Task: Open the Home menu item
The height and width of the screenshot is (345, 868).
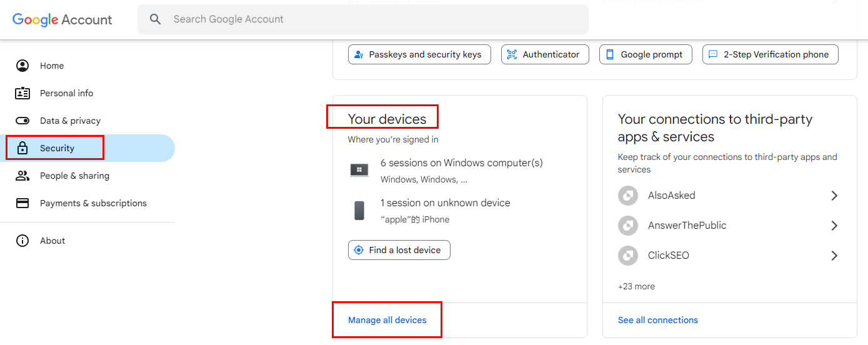Action: click(x=52, y=66)
